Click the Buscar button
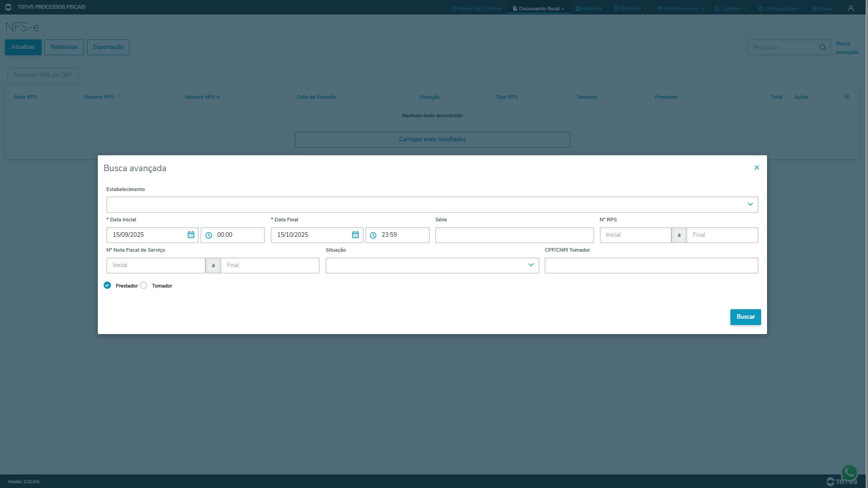Viewport: 868px width, 488px height. tap(745, 317)
